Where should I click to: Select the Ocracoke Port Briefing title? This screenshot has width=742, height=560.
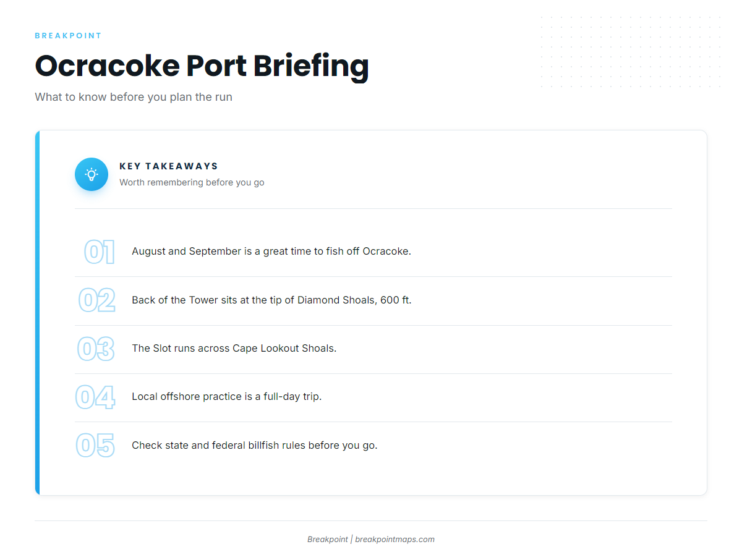pos(202,66)
